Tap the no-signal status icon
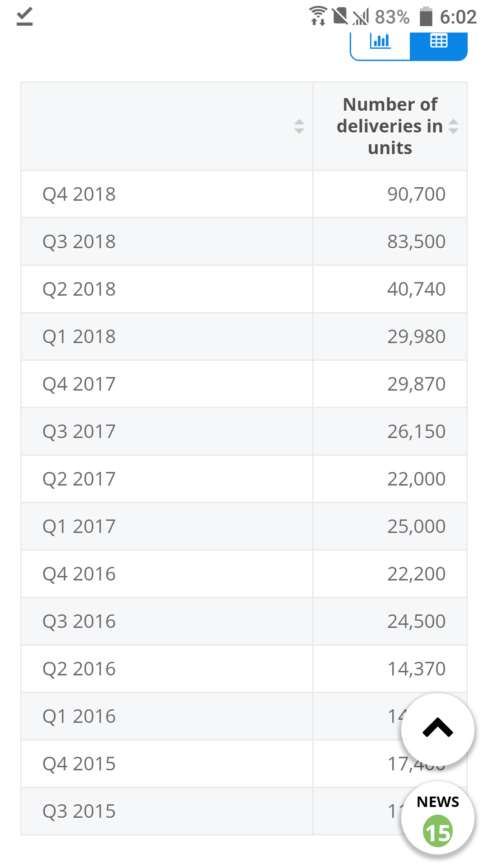 [361, 17]
